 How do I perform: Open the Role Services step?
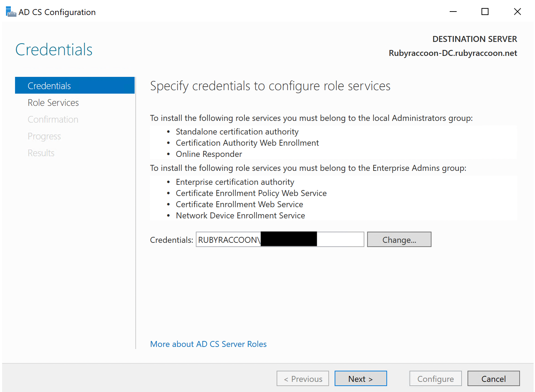coord(53,102)
